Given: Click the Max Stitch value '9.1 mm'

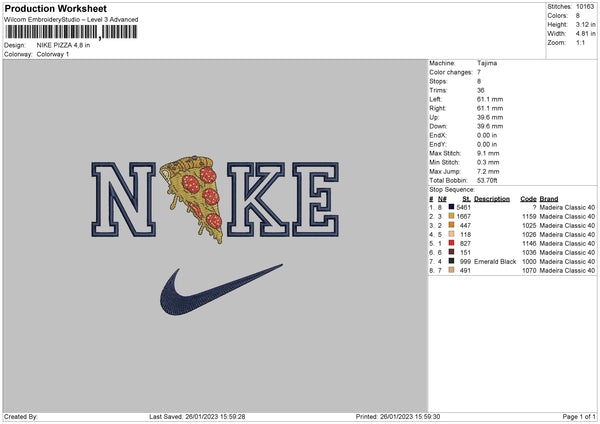Looking at the screenshot, I should coord(488,153).
